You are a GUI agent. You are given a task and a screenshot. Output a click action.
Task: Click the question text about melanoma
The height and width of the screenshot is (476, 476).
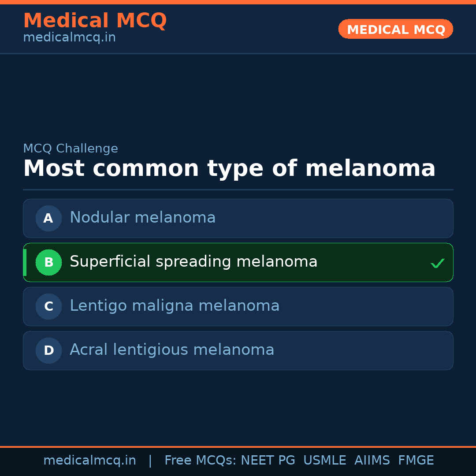tap(229, 168)
